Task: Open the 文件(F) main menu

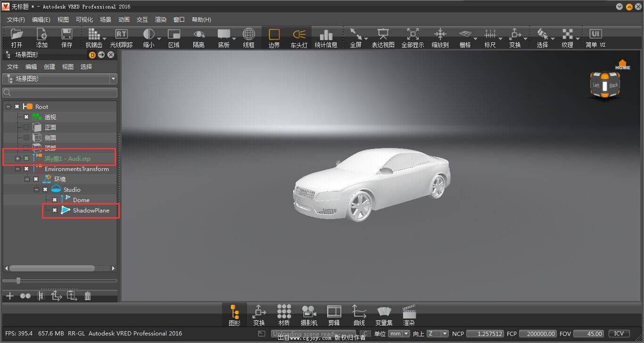Action: 16,19
